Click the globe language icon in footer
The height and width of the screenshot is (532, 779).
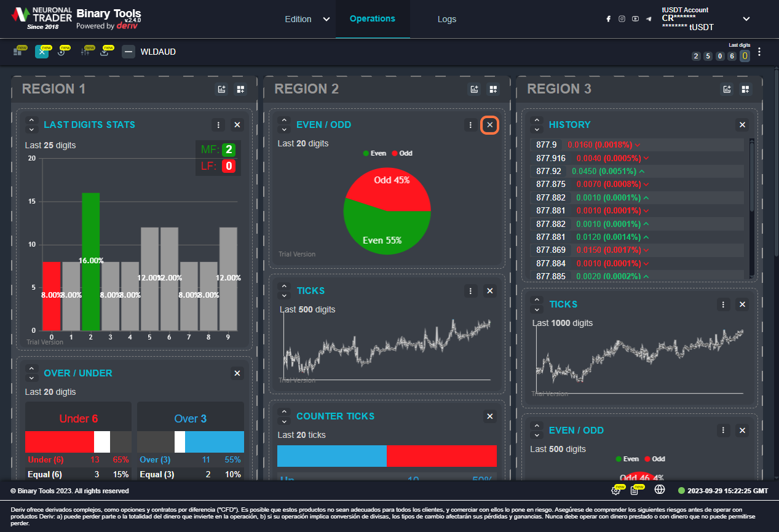point(660,490)
